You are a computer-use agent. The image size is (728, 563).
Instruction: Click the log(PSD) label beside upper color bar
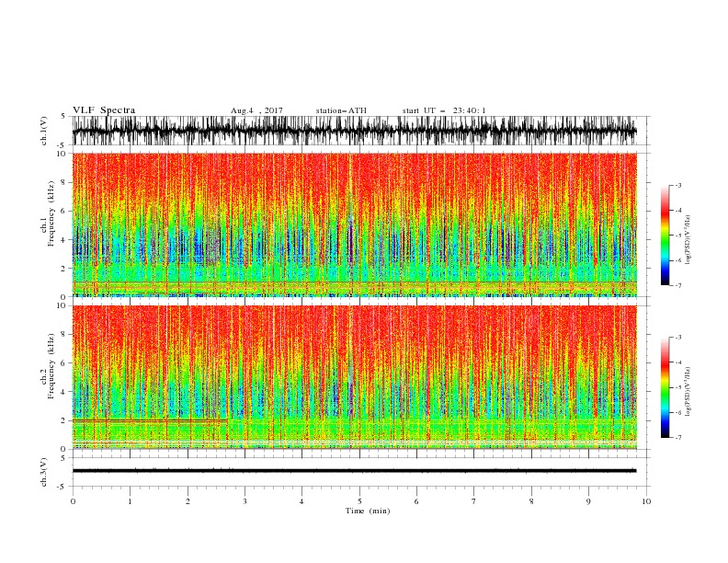[x=688, y=240]
